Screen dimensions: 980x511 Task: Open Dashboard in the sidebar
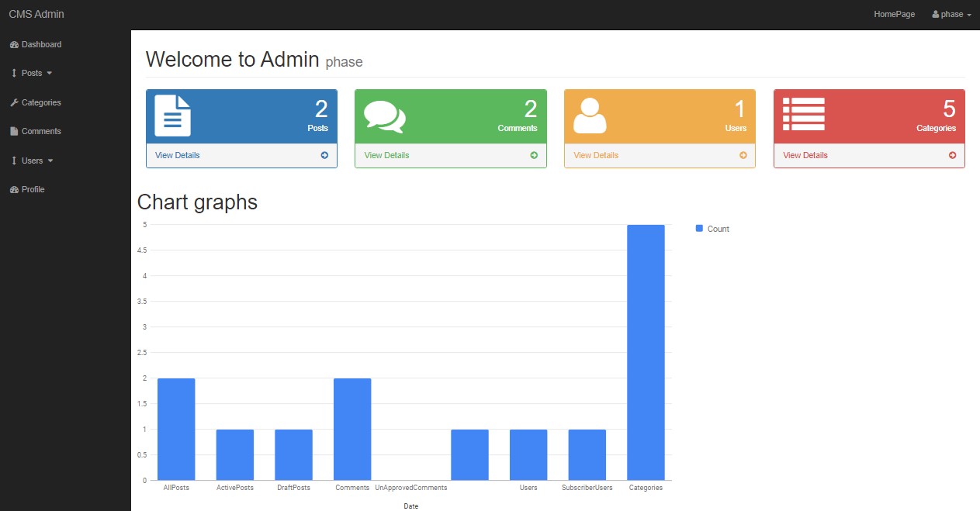40,44
